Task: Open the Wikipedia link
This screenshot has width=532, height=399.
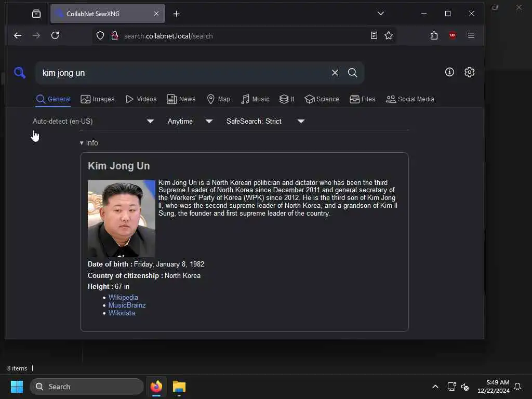Action: click(x=123, y=297)
